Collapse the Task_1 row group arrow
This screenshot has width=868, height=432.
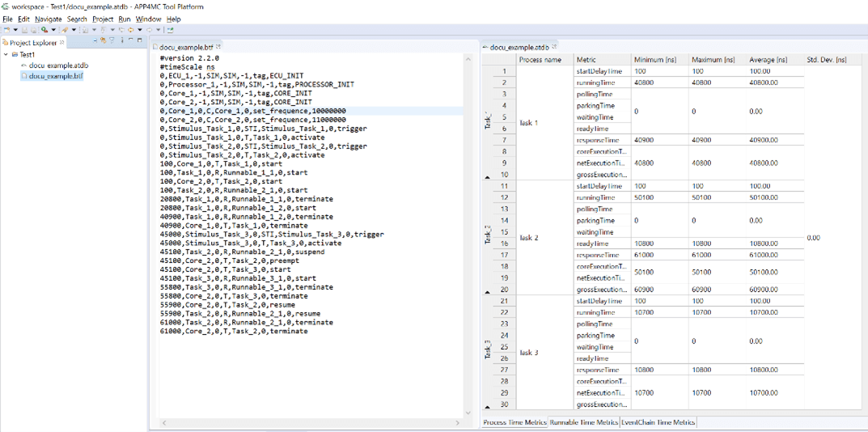point(487,176)
